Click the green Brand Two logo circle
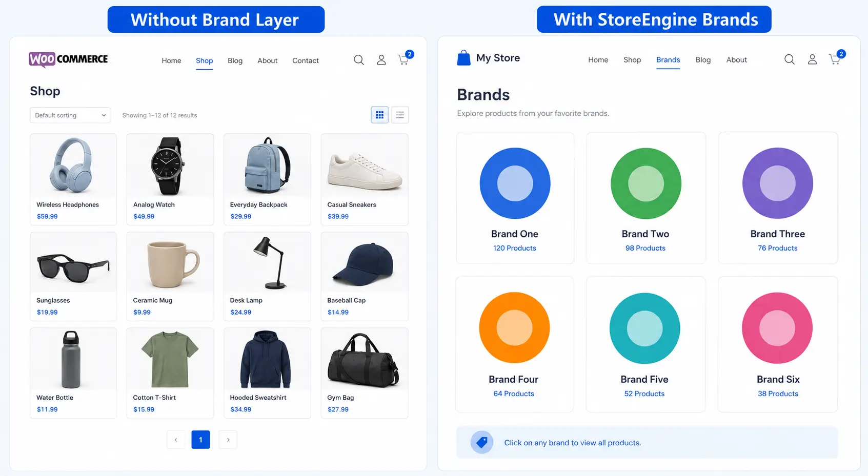Viewport: 868px width, 476px height. pos(646,183)
